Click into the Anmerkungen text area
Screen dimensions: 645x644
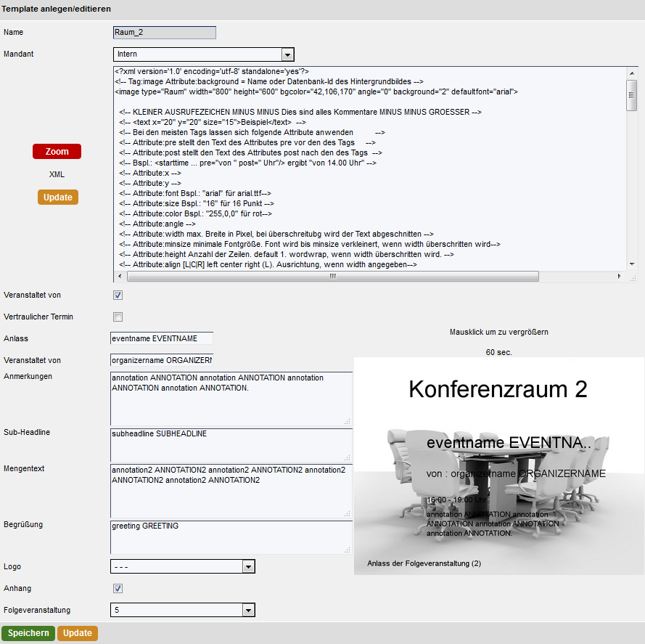pyautogui.click(x=231, y=399)
